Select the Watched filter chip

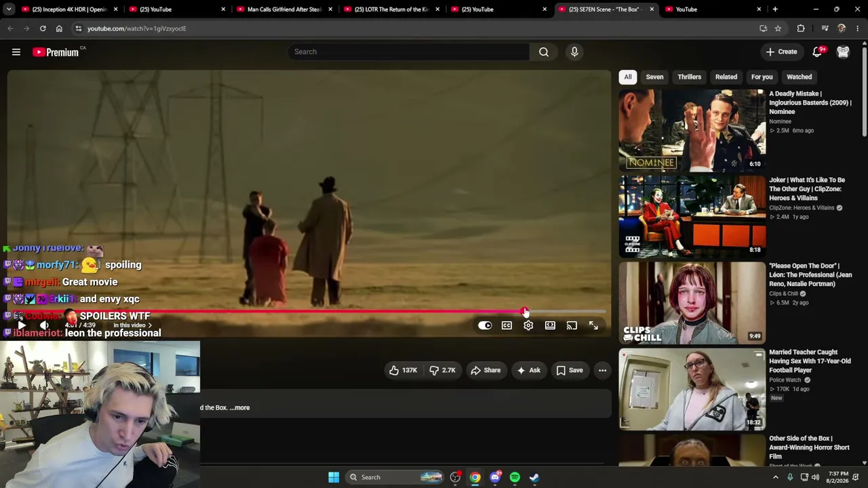799,77
